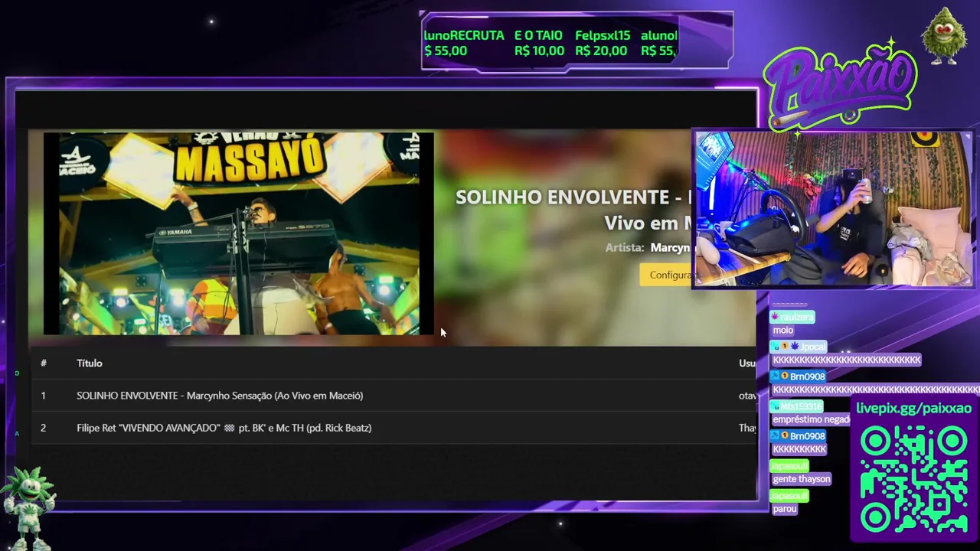This screenshot has width=980, height=551.
Task: Click the Paixxão neon logo
Action: click(x=840, y=88)
